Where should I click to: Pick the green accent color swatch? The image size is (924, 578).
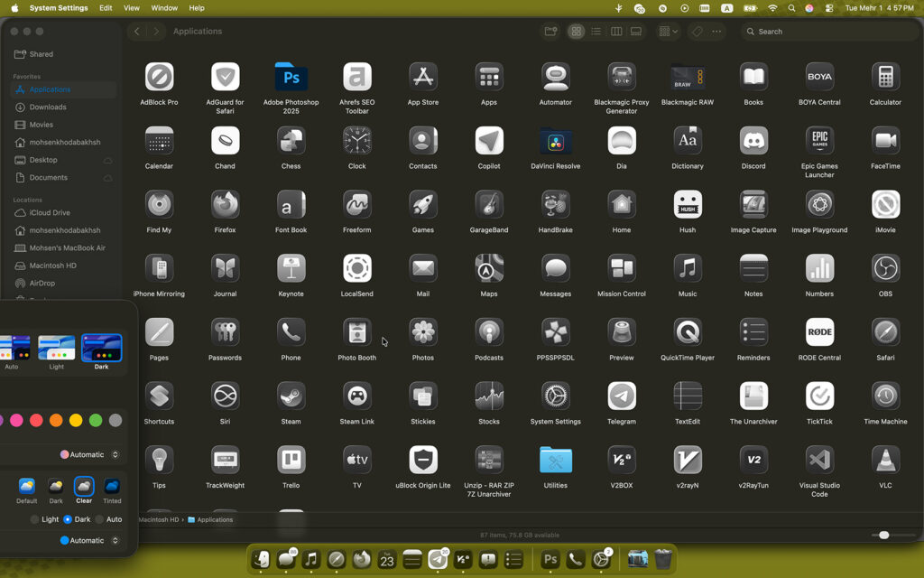pyautogui.click(x=96, y=421)
